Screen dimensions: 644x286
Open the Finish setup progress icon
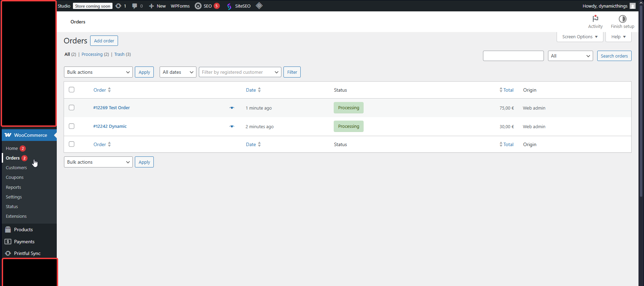pyautogui.click(x=622, y=19)
